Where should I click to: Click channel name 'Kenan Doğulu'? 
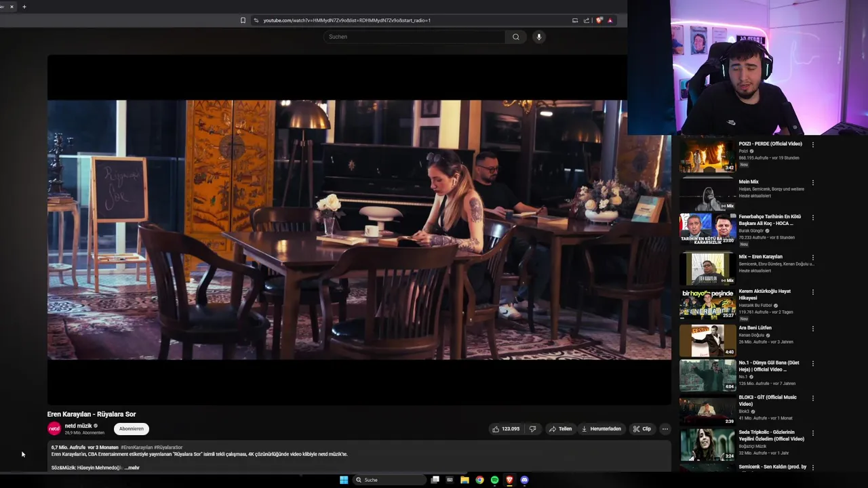[751, 335]
